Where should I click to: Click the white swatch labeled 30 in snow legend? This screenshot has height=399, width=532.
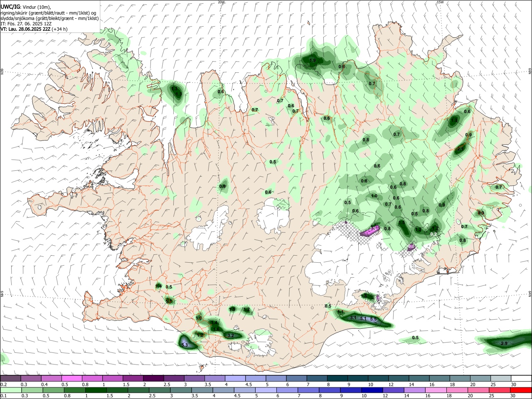coord(521,378)
